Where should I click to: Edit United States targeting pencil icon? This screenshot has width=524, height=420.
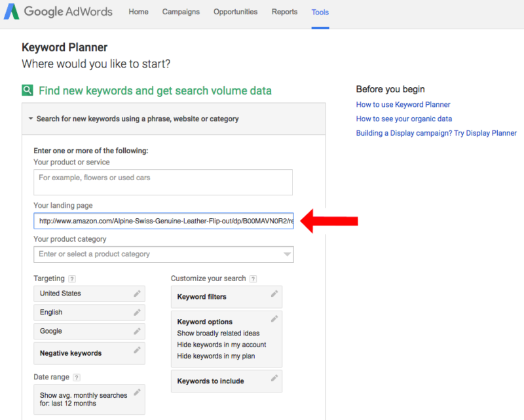pyautogui.click(x=137, y=294)
